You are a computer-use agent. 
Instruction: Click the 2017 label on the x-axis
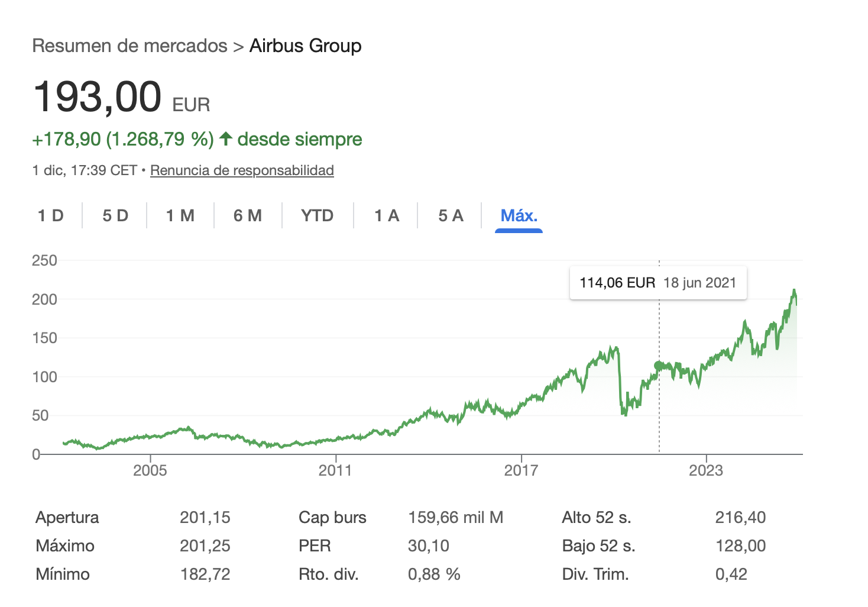pos(521,471)
